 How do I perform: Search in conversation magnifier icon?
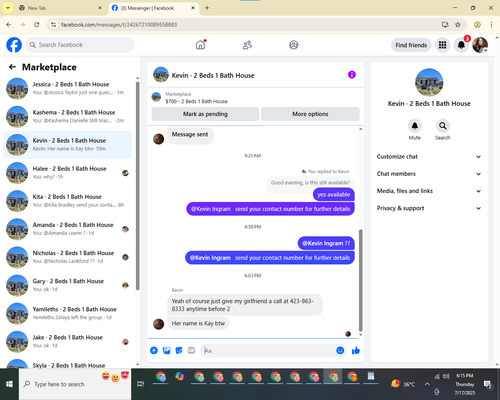pyautogui.click(x=443, y=126)
